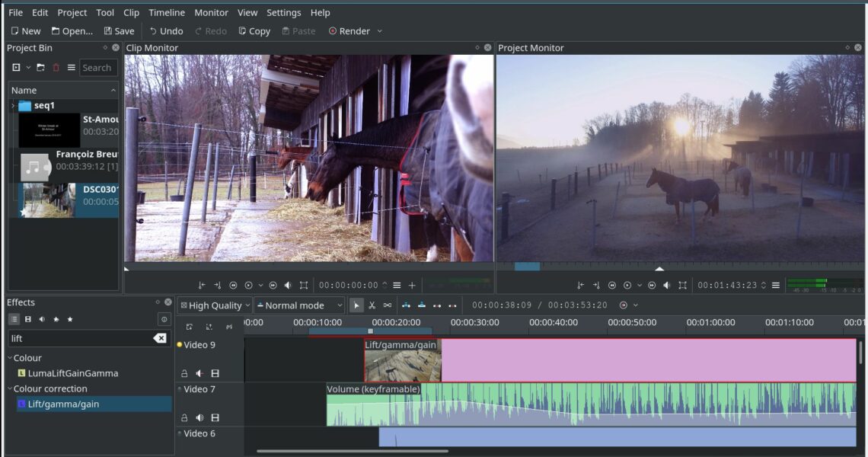This screenshot has height=457, width=868.
Task: Select the Lift/gamma/gain effect in list
Action: [63, 404]
